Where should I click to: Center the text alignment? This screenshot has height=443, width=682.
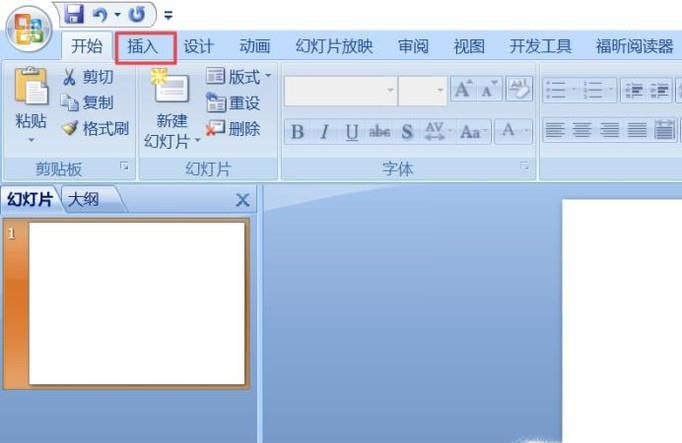pyautogui.click(x=582, y=130)
